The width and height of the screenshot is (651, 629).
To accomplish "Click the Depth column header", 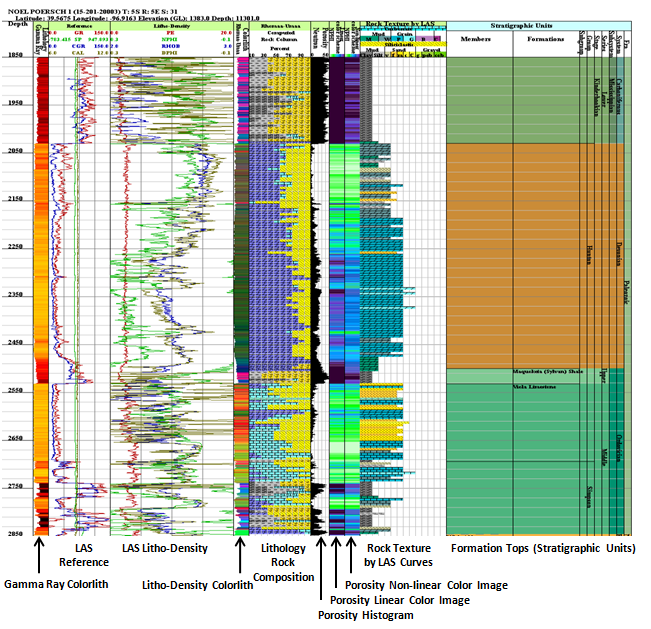I will pyautogui.click(x=18, y=24).
